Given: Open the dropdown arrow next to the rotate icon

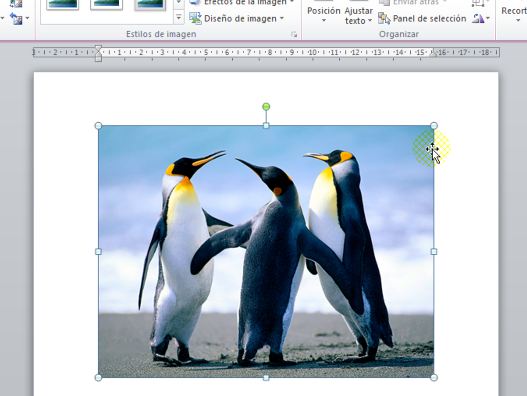Looking at the screenshot, I should (x=488, y=18).
